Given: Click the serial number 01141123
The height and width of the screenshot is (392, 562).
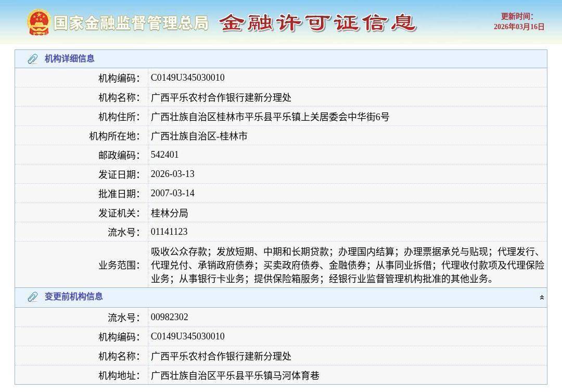Looking at the screenshot, I should tap(169, 232).
